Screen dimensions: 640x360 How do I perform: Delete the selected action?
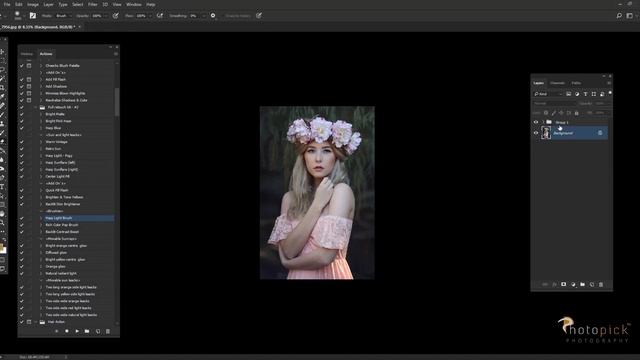[108, 331]
